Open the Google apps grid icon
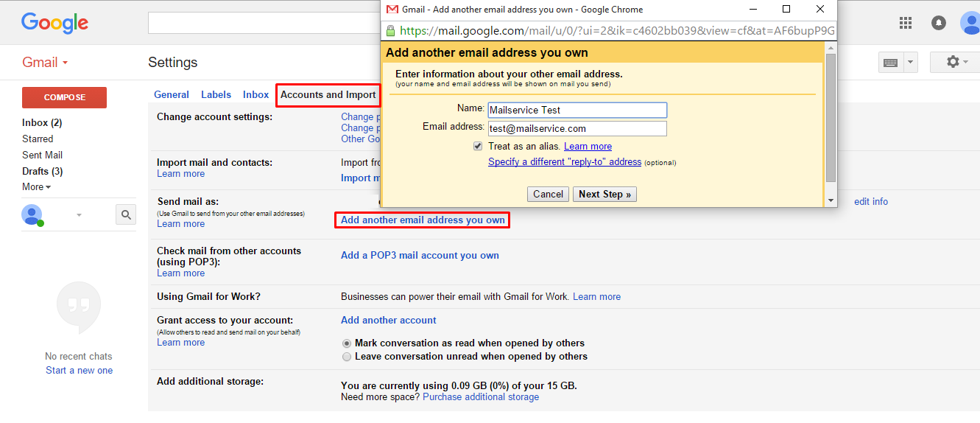980x423 pixels. [906, 23]
